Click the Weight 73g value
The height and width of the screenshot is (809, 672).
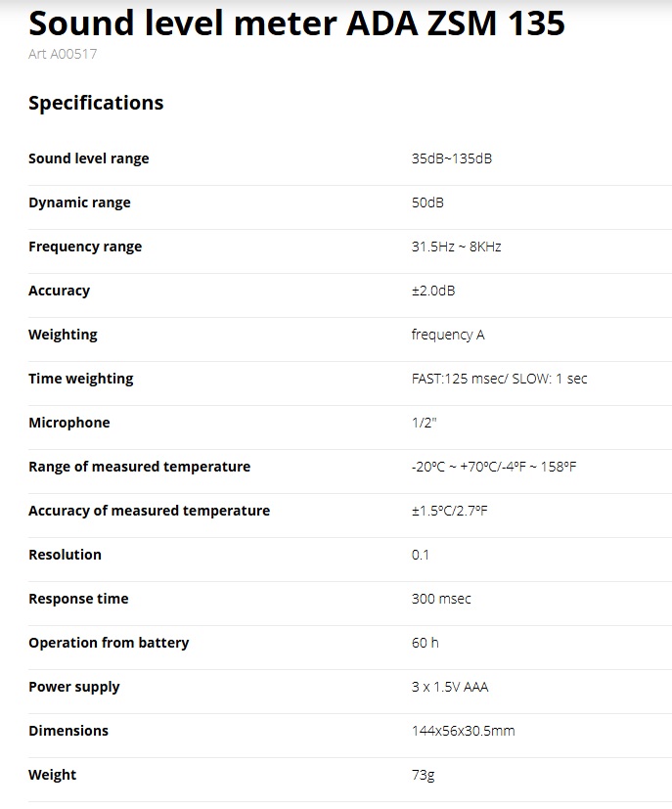[x=423, y=775]
